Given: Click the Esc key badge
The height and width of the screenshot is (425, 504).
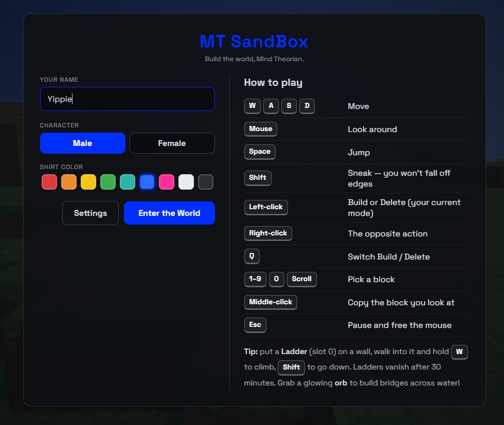Looking at the screenshot, I should click(255, 325).
